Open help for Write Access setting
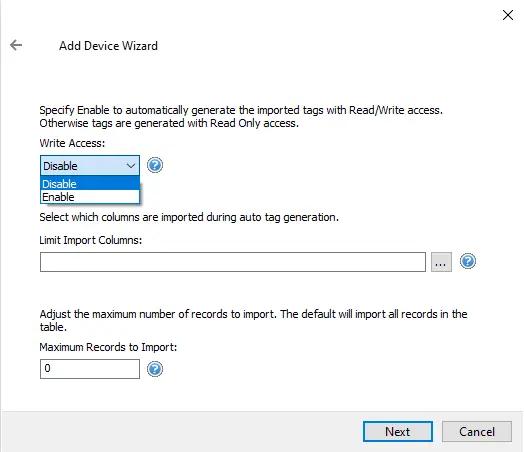 coord(155,165)
